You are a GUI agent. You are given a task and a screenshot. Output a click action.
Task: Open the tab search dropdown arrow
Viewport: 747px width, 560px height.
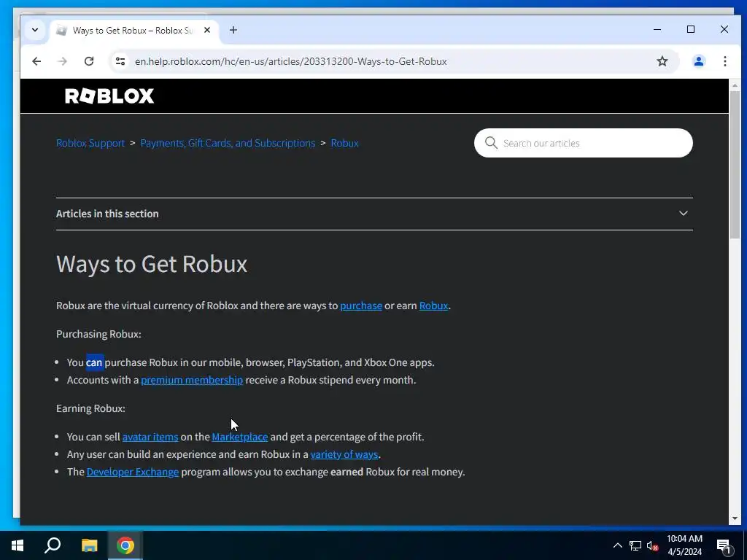pos(35,29)
